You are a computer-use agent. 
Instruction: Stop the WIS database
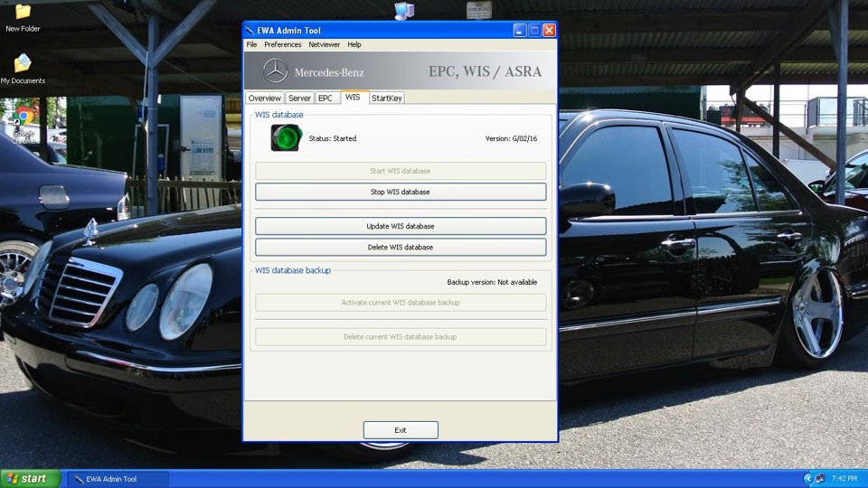[401, 192]
